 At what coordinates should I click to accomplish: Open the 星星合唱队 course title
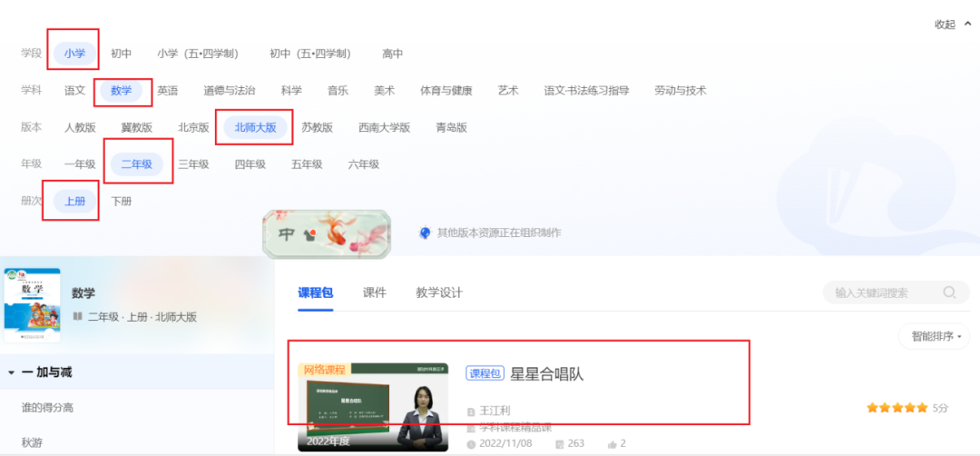(546, 373)
